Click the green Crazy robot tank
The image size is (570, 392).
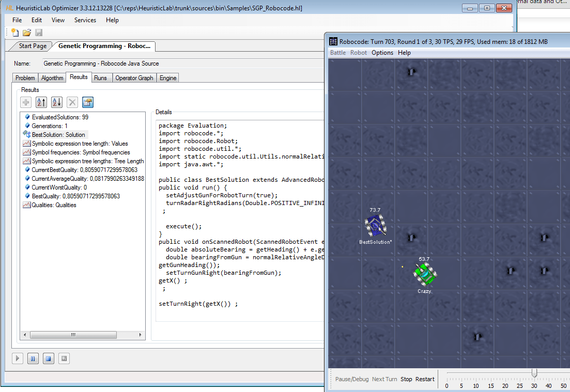point(425,274)
